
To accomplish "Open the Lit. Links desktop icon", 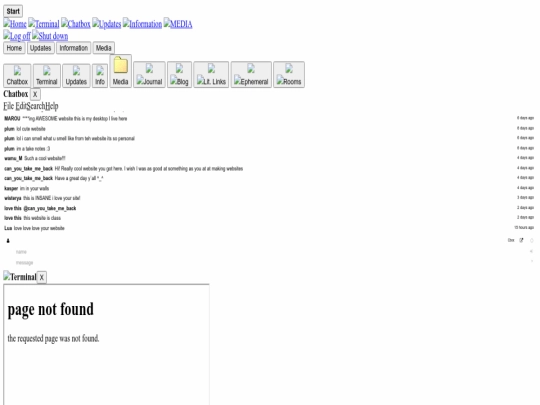I will click(x=211, y=75).
